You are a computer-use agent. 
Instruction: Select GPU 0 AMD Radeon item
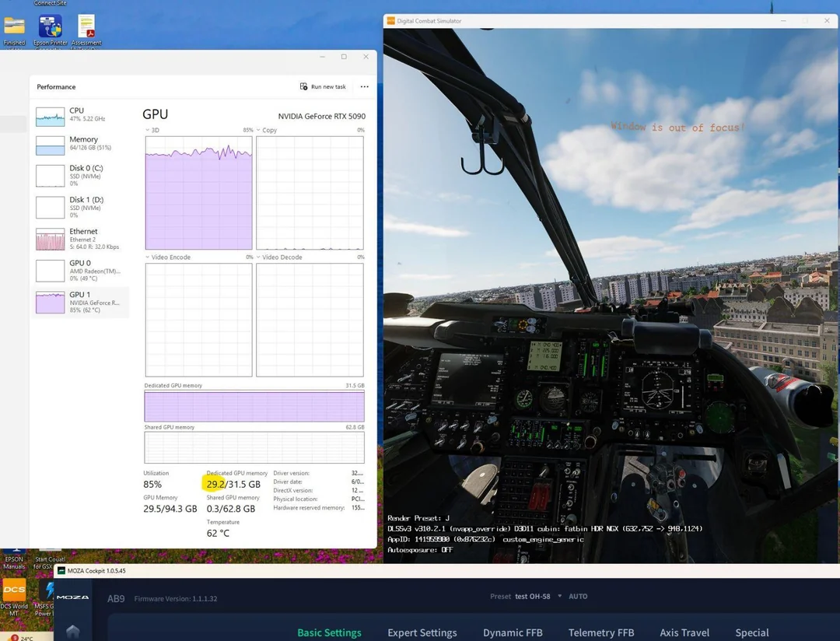80,271
